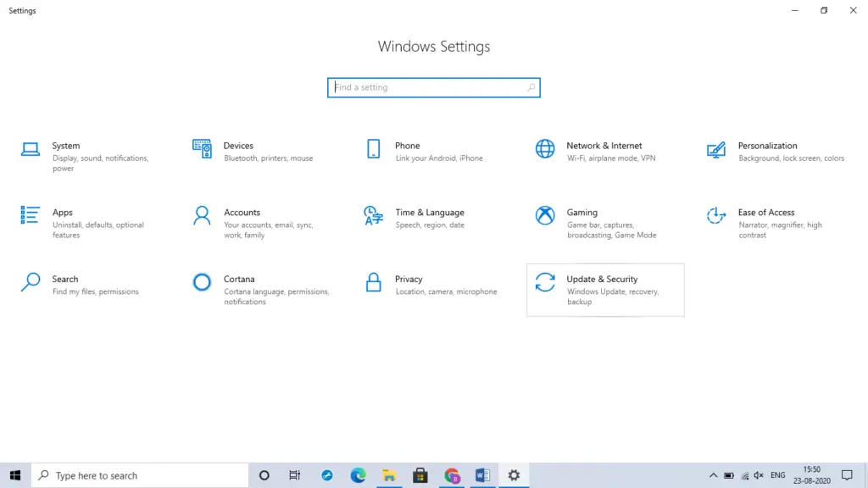Open the Cortana category title
The width and height of the screenshot is (868, 488).
(x=239, y=279)
